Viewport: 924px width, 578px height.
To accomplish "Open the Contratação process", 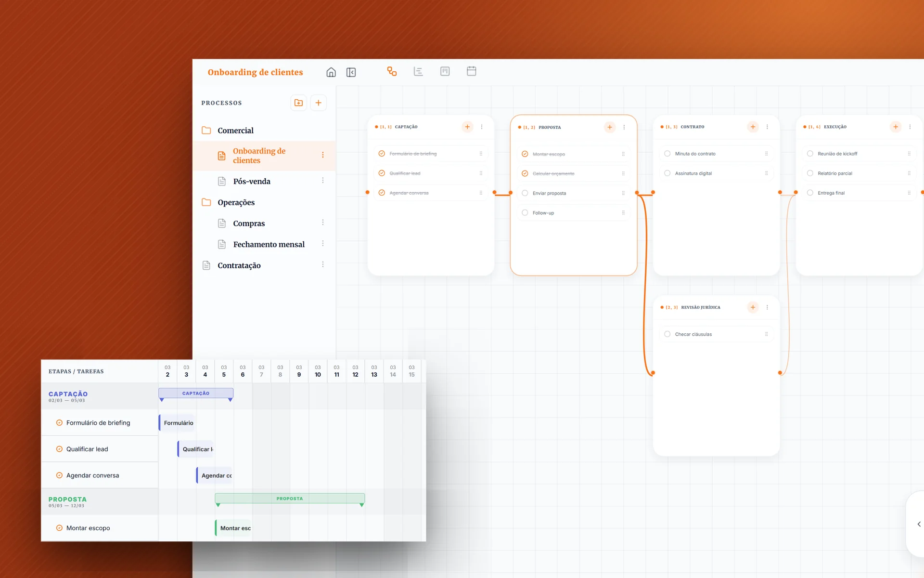I will point(264,265).
